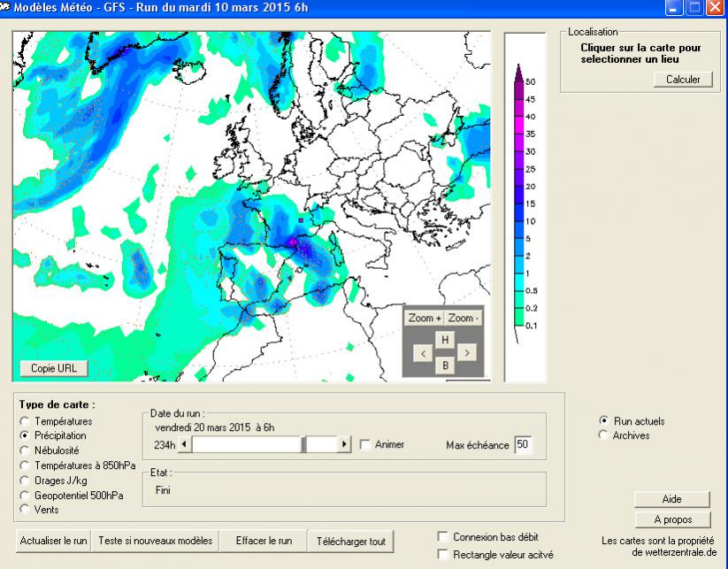Click the Zoom + map button
Viewport: 728px width, 569px height.
pos(424,319)
